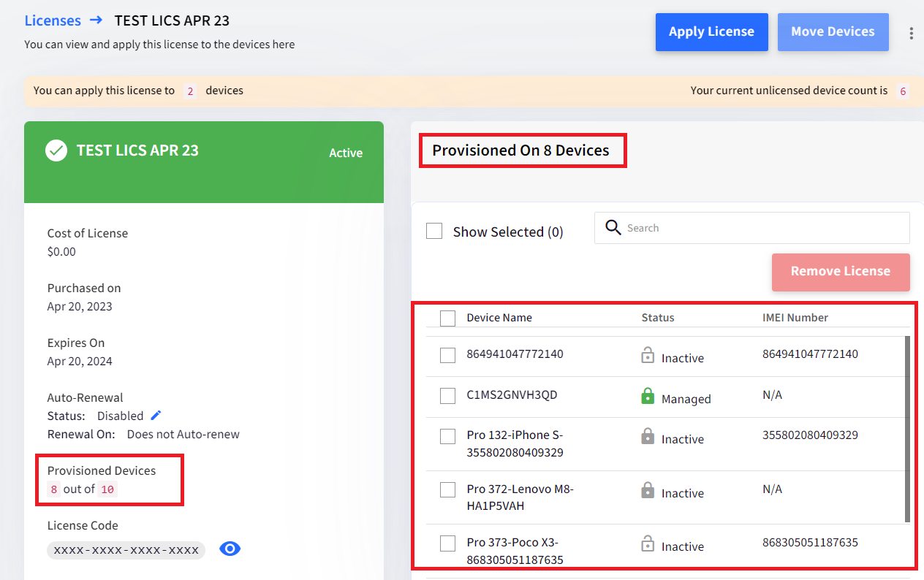Click the lock icon for Pro 373-Poco X3
Screen dimensions: 924x580
(x=647, y=544)
